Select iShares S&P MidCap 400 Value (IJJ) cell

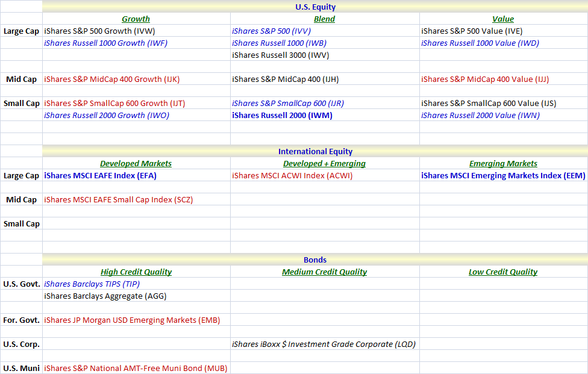(x=504, y=79)
